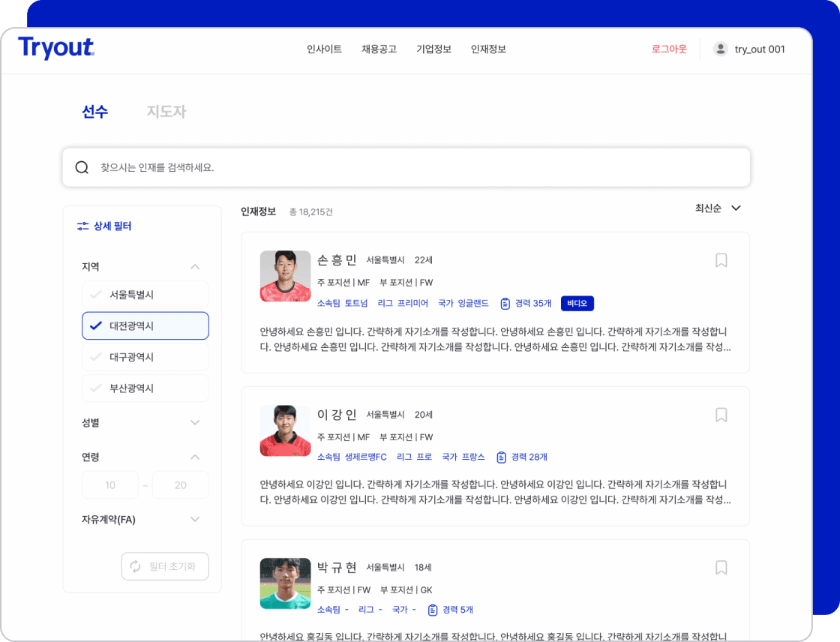Bookmark 박규현's profile card
This screenshot has height=642, width=840.
click(721, 568)
